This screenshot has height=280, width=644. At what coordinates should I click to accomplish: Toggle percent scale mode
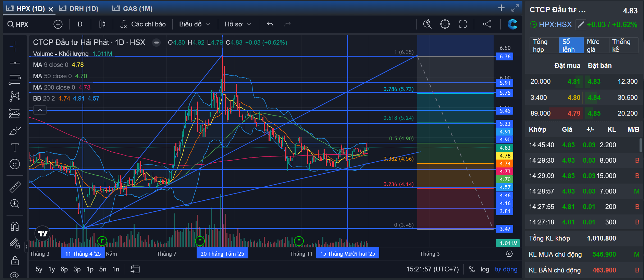point(472,269)
